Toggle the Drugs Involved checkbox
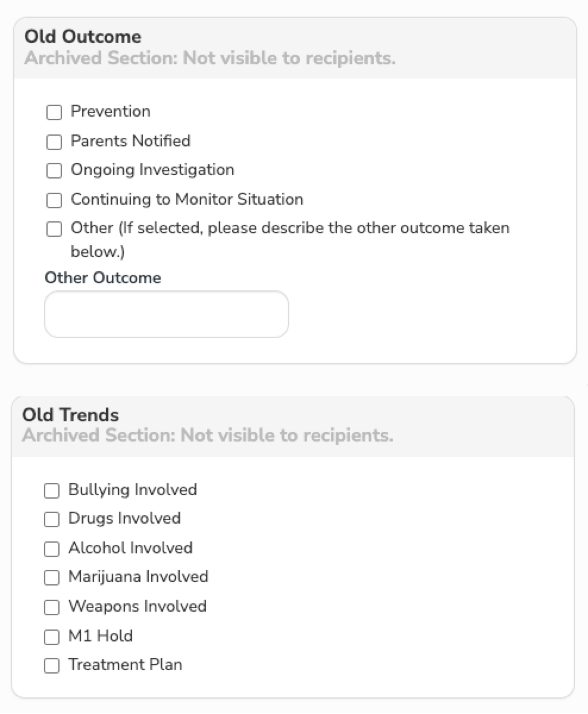588x714 pixels. tap(52, 519)
